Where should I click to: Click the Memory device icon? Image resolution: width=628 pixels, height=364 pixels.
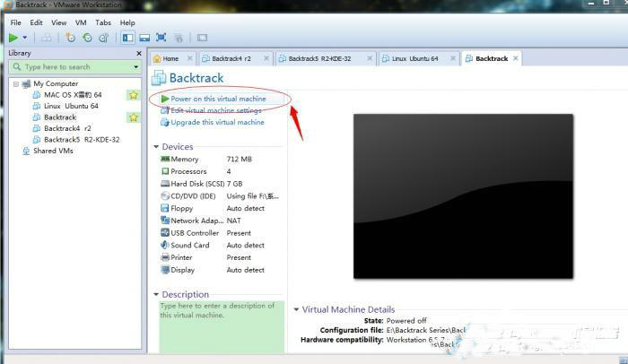164,159
